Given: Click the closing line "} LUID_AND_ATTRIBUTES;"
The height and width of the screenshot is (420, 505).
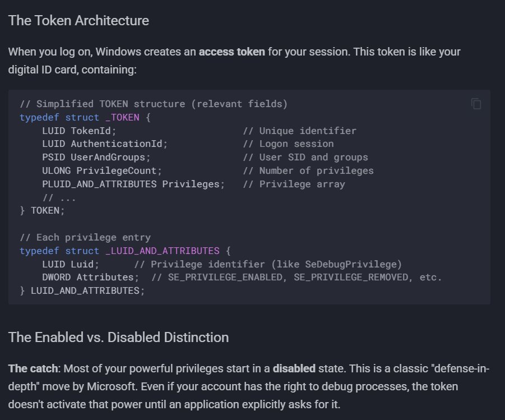Looking at the screenshot, I should [82, 290].
